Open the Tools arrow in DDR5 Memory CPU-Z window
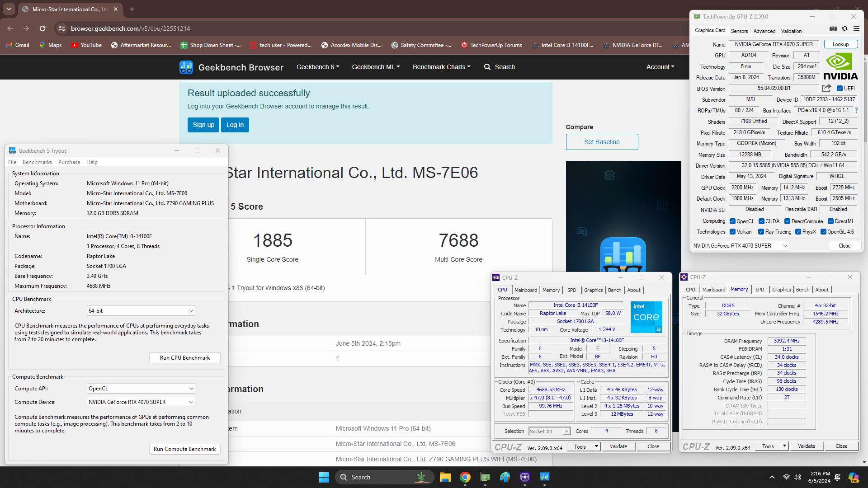Screen dimensions: 868x488 click(x=784, y=446)
